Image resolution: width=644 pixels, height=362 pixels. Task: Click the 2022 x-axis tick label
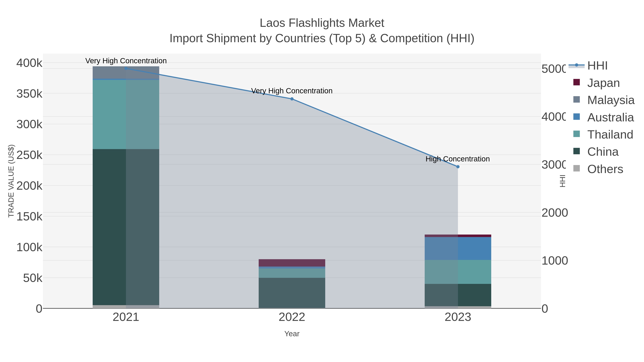292,317
